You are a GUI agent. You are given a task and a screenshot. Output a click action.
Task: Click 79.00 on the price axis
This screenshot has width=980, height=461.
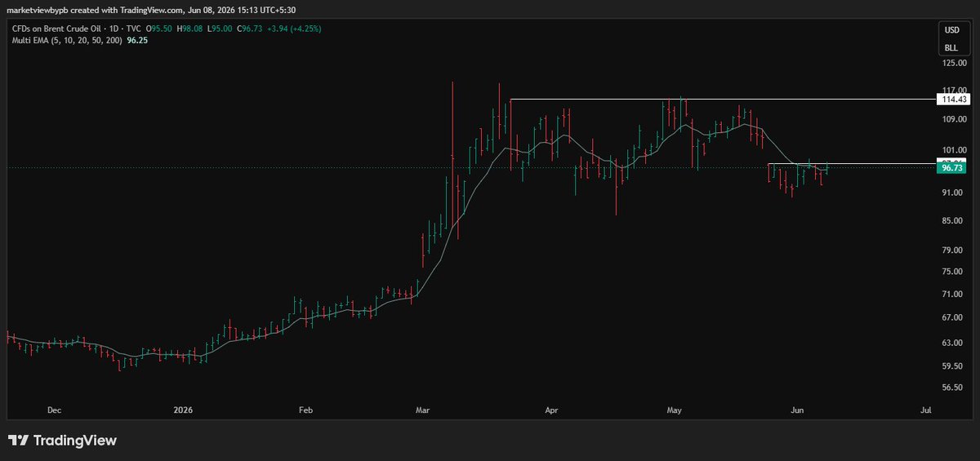pos(954,250)
